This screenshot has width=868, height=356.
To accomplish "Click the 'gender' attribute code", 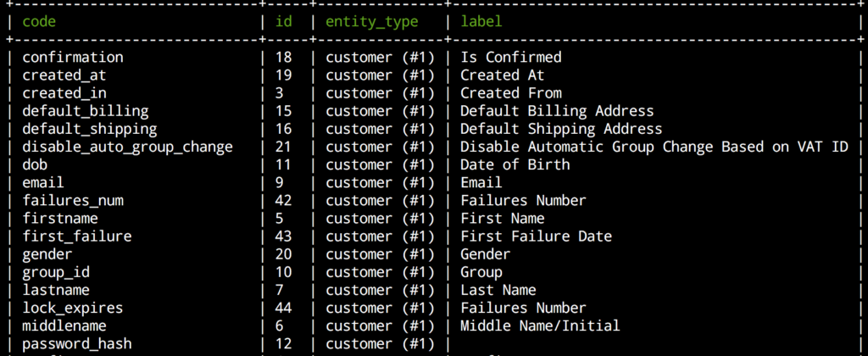I will (x=47, y=254).
